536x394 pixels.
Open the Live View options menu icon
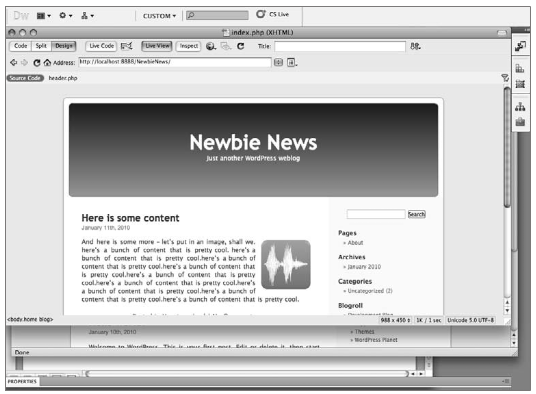point(291,62)
